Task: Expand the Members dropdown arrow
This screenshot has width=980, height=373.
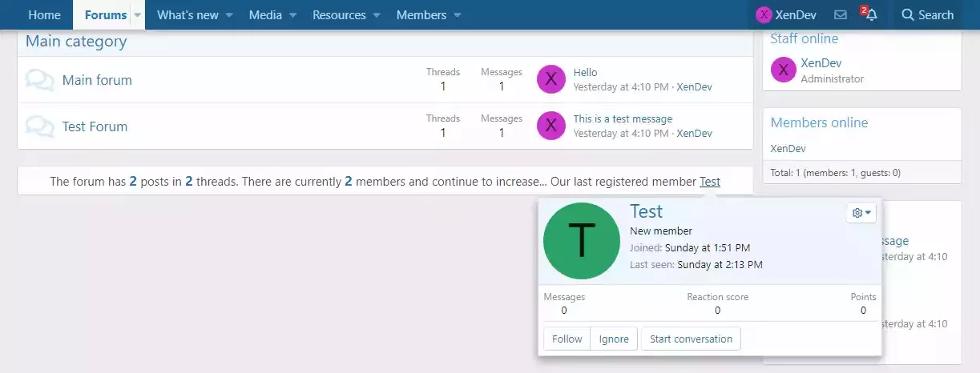Action: coord(458,15)
